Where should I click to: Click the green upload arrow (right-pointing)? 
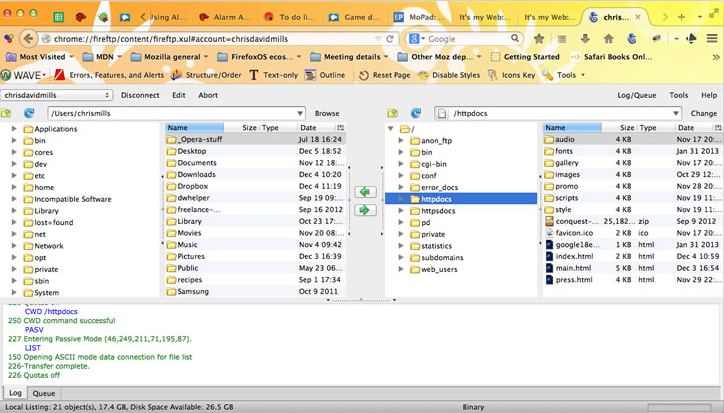[x=365, y=210]
